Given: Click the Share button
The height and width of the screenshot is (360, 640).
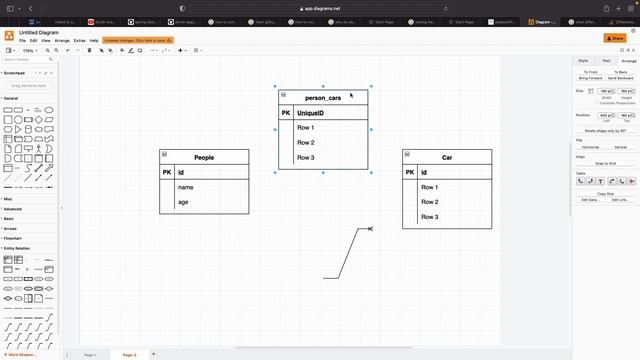Looking at the screenshot, I should pyautogui.click(x=615, y=38).
